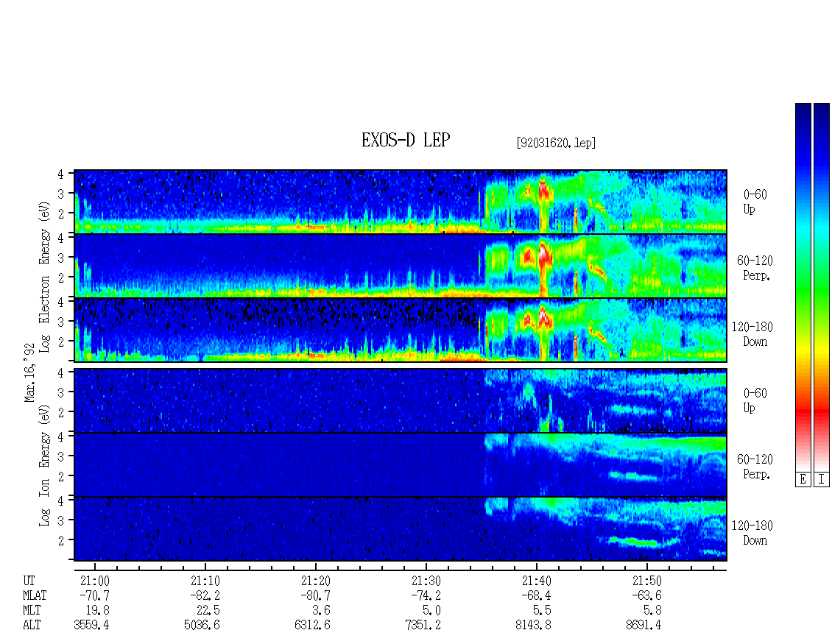Click the ion color scale bar above I
The height and width of the screenshot is (644, 832).
coord(822,287)
